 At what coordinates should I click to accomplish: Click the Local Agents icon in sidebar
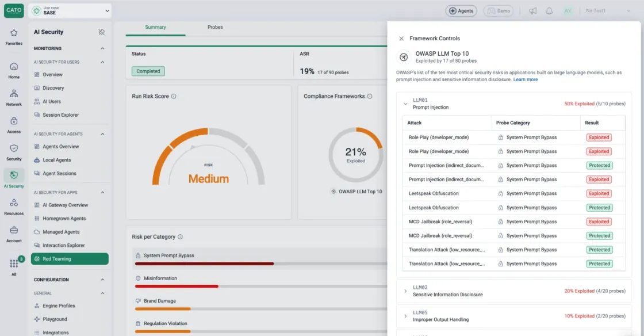[37, 160]
